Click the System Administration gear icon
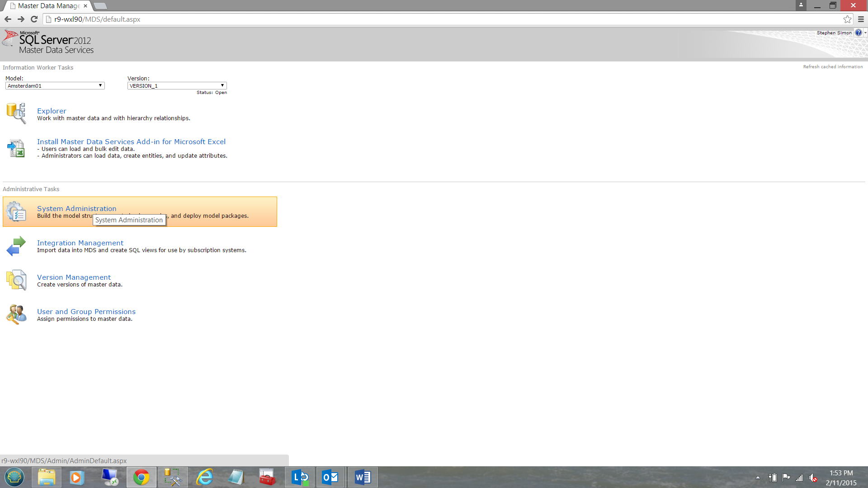Viewport: 868px width, 488px height. coord(16,211)
